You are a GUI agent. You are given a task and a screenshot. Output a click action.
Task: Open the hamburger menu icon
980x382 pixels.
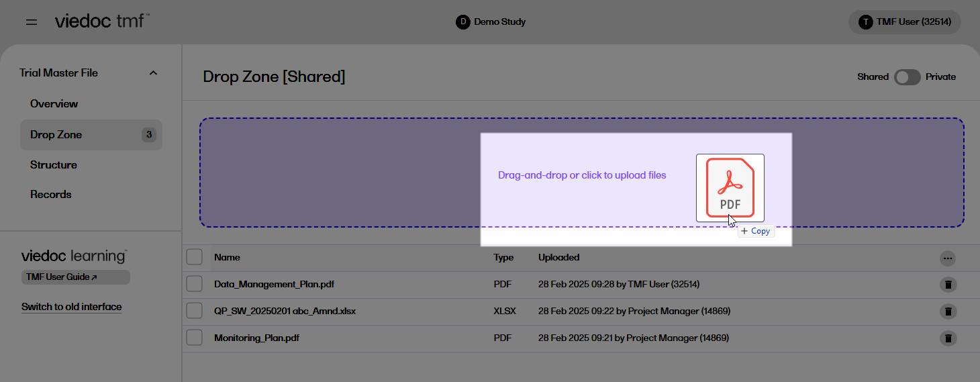coord(32,22)
